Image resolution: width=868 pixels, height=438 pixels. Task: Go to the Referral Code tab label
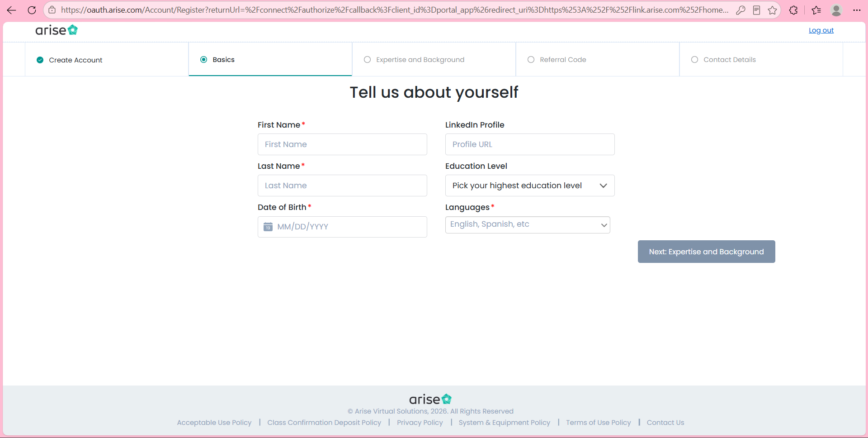tap(563, 60)
